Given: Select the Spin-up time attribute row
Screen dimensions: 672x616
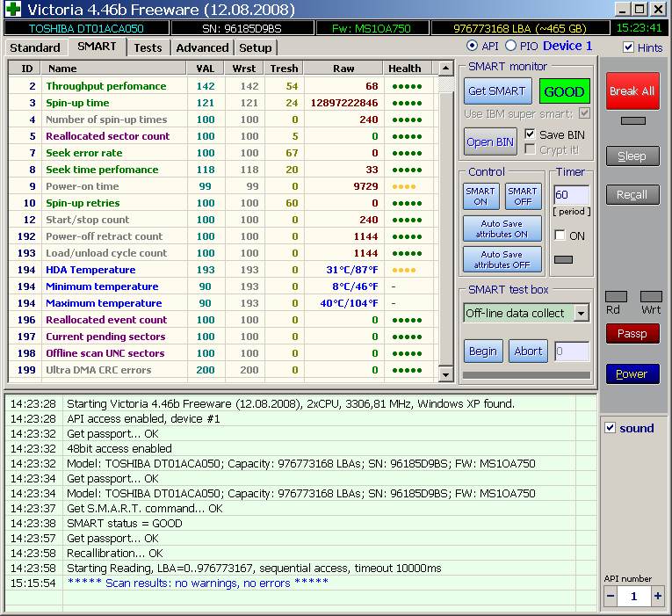Looking at the screenshot, I should [223, 103].
